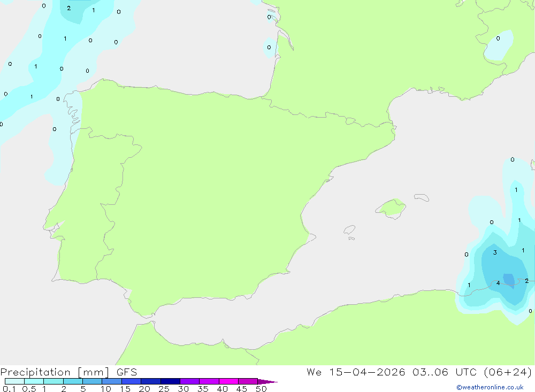Pick the 1–2 mm legend color box
Screen dimensions: 535x392
pos(53,381)
